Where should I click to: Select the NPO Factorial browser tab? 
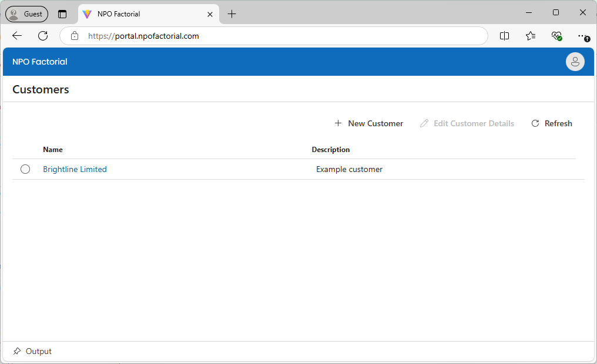coord(141,14)
